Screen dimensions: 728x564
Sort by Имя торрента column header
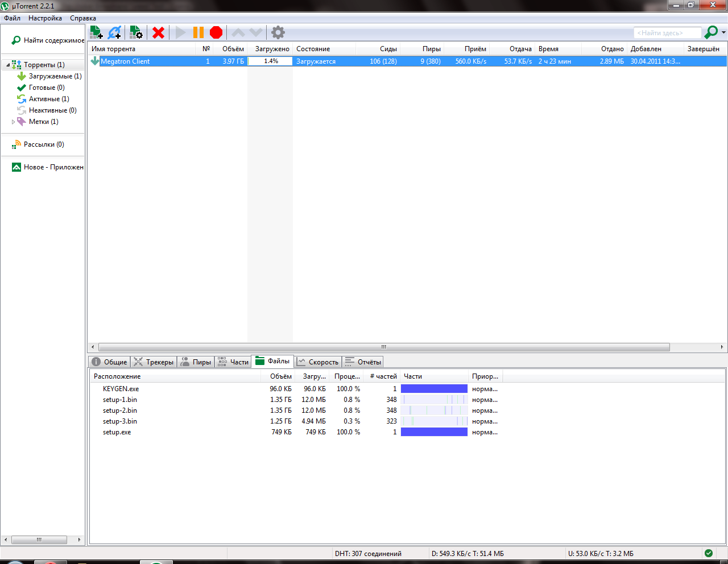pos(141,49)
